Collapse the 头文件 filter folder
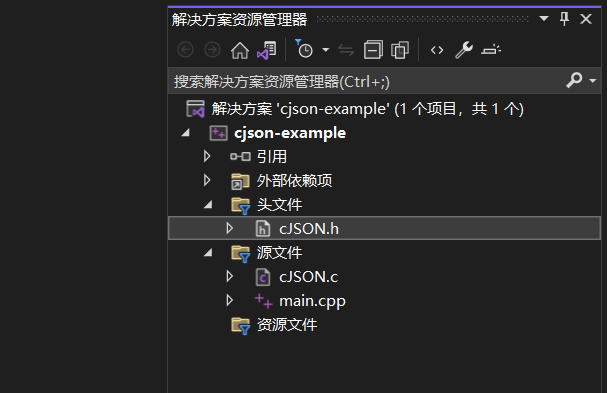This screenshot has width=607, height=393. pos(208,204)
